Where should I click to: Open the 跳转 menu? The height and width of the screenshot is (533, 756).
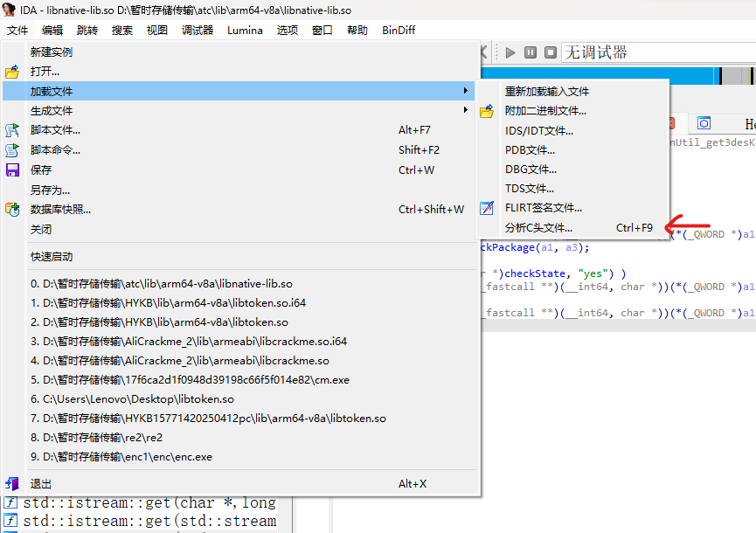coord(87,31)
